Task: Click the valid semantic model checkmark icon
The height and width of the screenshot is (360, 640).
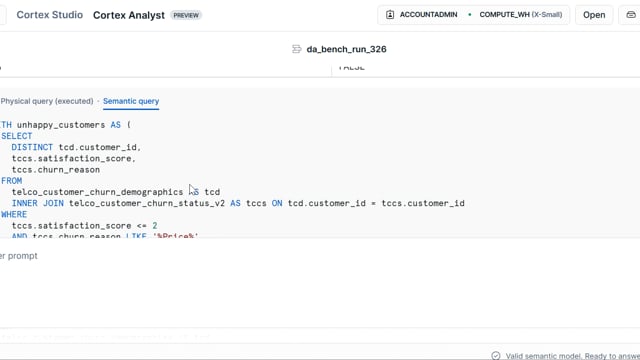Action: (x=496, y=356)
